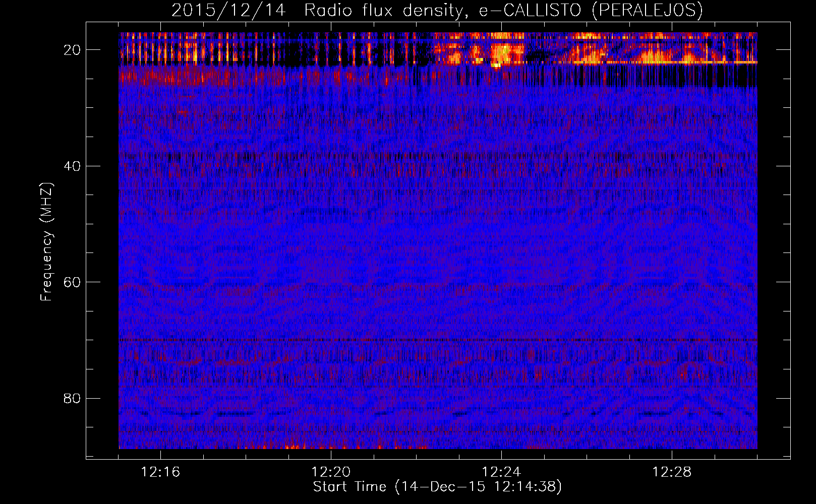
Task: Click "Radio flux density" in the title
Action: tap(383, 11)
